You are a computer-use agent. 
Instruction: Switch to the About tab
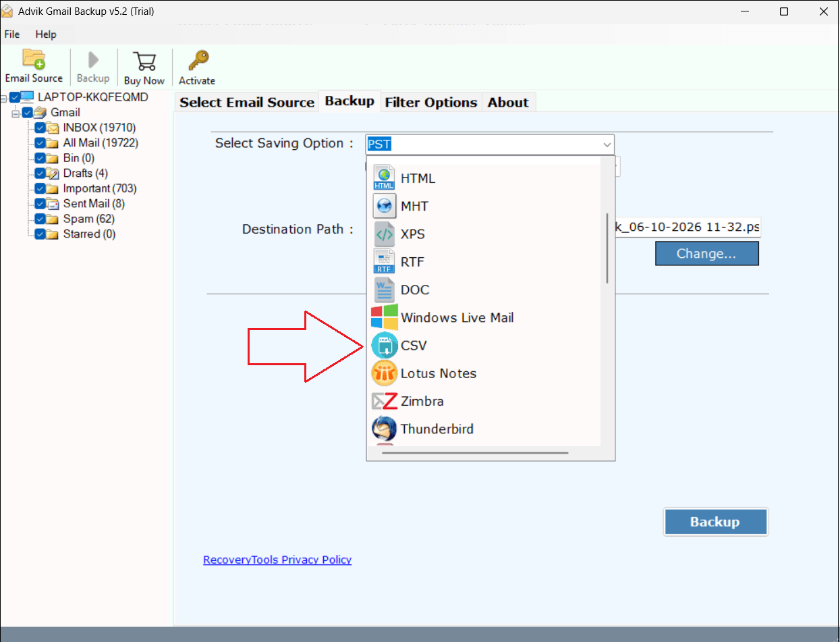coord(508,102)
